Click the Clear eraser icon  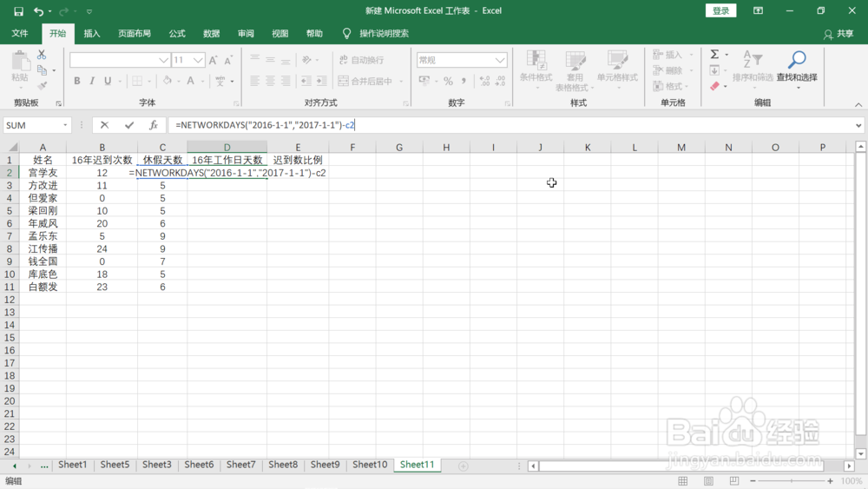[x=714, y=86]
